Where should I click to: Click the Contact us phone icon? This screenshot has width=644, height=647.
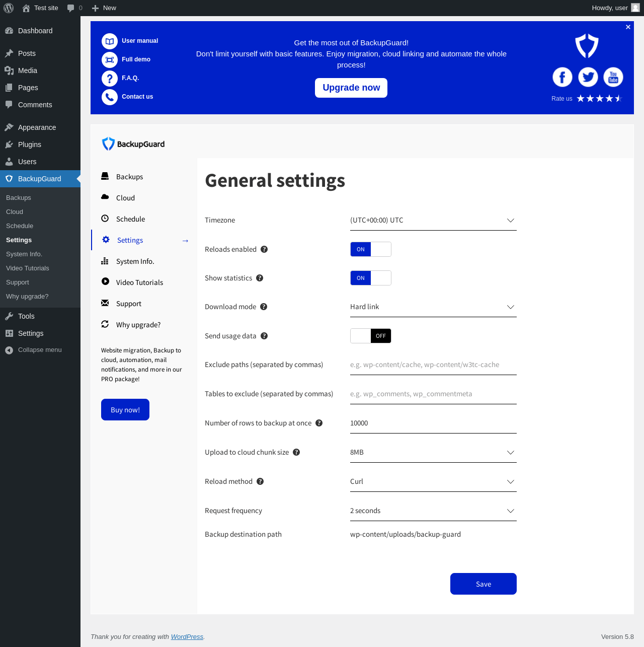(x=110, y=97)
